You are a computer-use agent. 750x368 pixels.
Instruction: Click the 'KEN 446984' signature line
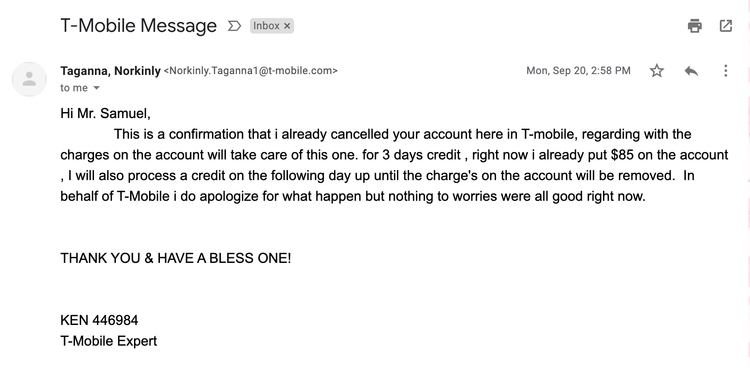99,320
